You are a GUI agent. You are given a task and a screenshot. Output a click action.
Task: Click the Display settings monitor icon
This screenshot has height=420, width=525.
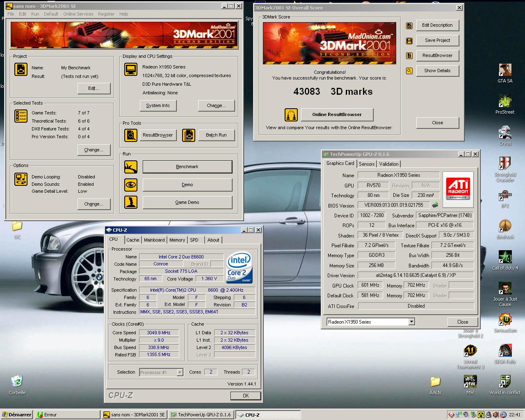click(131, 69)
